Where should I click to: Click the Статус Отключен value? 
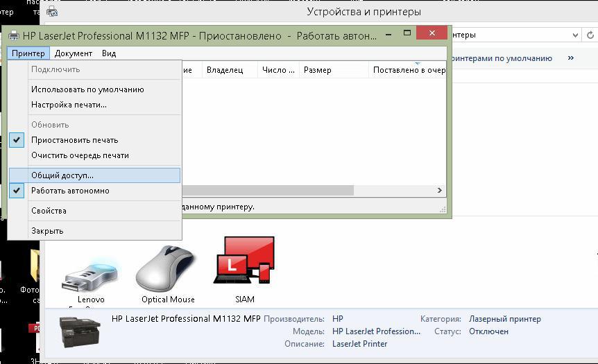(488, 331)
